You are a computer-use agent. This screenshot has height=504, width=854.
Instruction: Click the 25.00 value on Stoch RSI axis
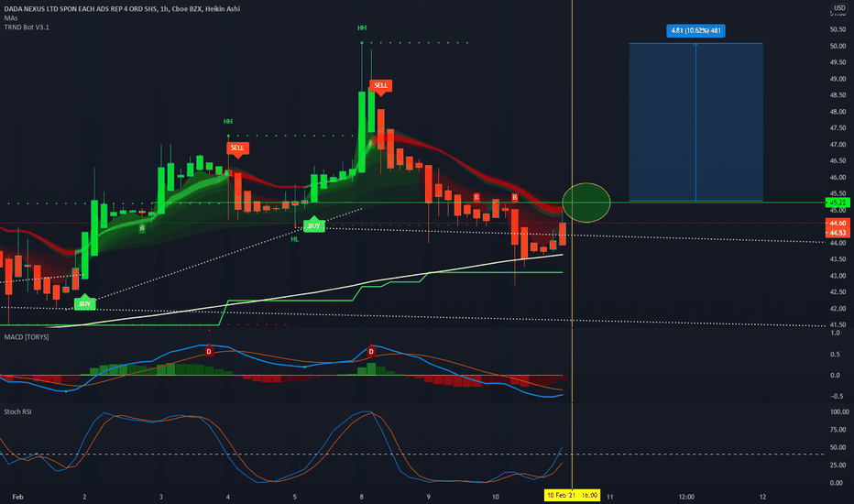tap(838, 466)
